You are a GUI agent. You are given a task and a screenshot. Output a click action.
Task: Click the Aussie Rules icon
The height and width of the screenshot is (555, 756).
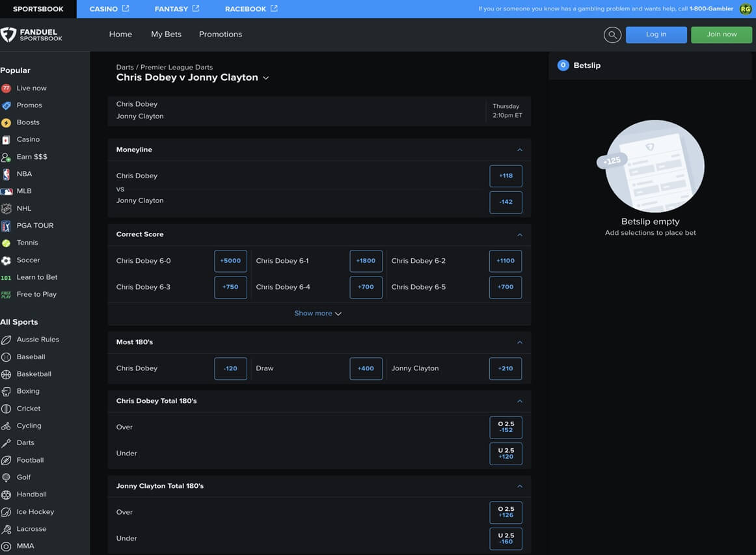[x=7, y=340]
